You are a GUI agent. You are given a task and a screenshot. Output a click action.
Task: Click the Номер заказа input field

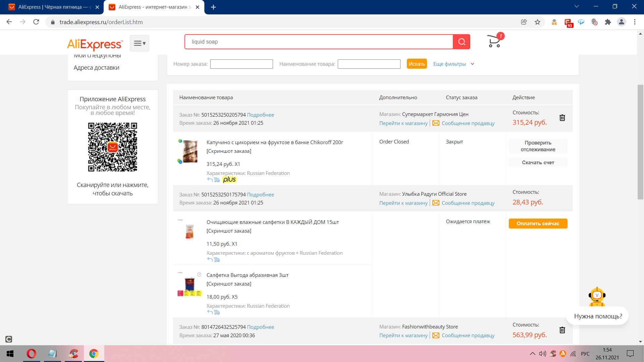point(241,64)
